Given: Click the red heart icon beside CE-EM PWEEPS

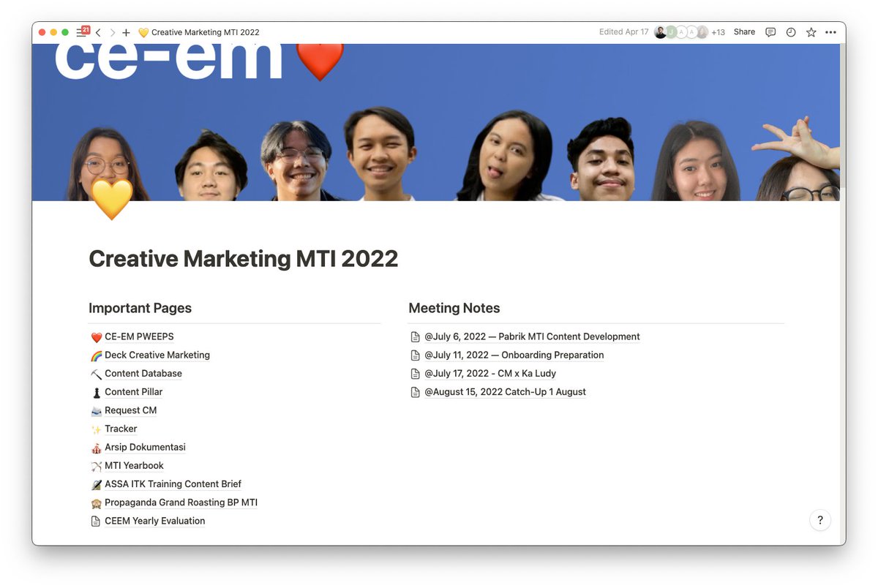Looking at the screenshot, I should tap(95, 336).
